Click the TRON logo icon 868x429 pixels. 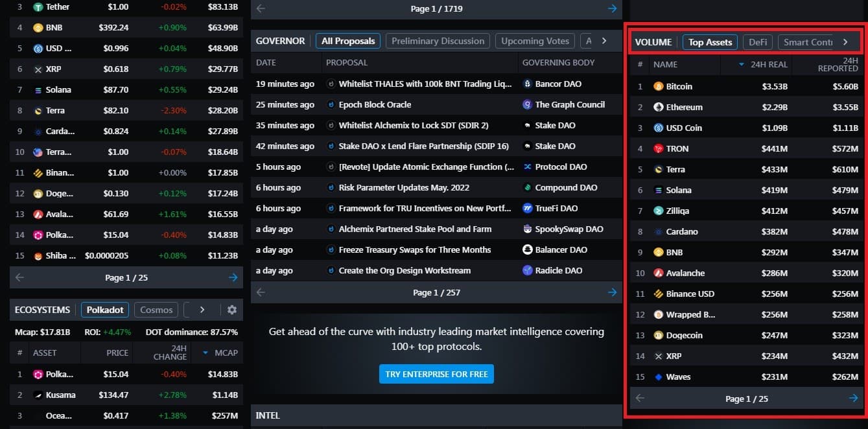pos(659,148)
